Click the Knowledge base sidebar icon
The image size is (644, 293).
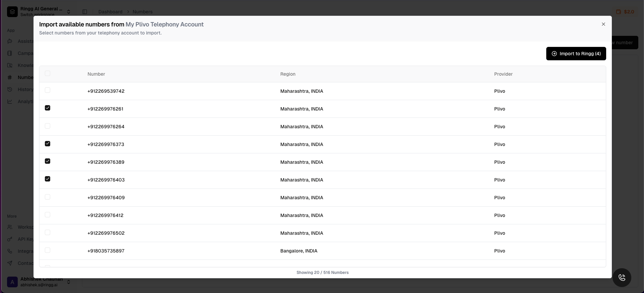10,65
